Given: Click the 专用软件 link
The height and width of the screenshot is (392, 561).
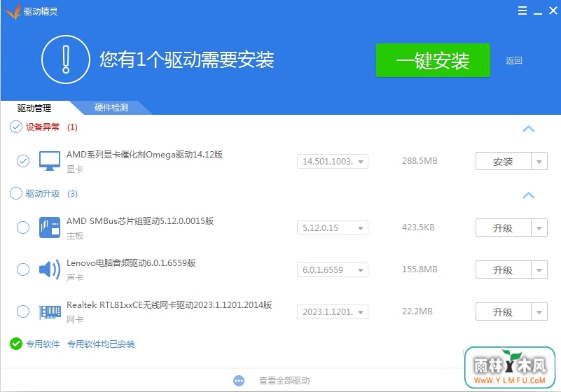Looking at the screenshot, I should tap(43, 344).
